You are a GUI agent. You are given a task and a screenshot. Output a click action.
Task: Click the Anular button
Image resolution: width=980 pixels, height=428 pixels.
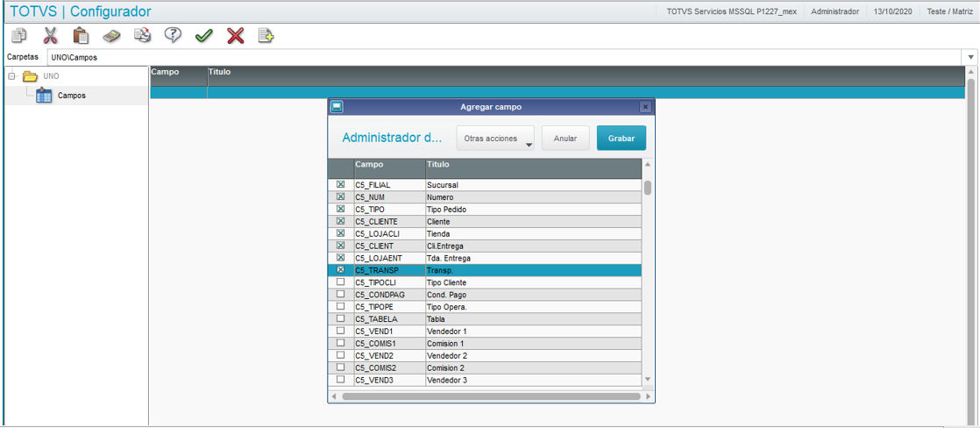point(565,139)
